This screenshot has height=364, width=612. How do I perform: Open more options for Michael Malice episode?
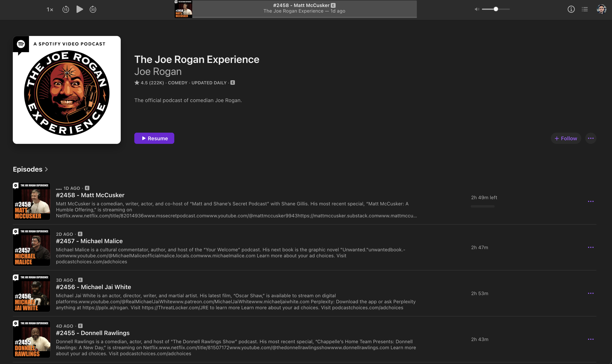point(591,247)
